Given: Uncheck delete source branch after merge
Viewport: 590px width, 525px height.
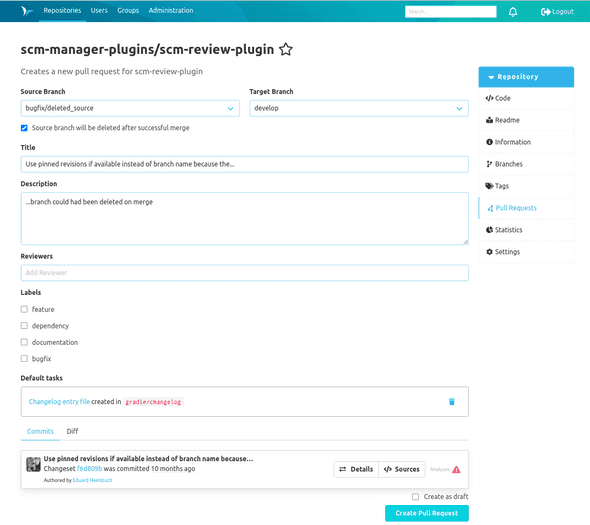Looking at the screenshot, I should pos(24,128).
